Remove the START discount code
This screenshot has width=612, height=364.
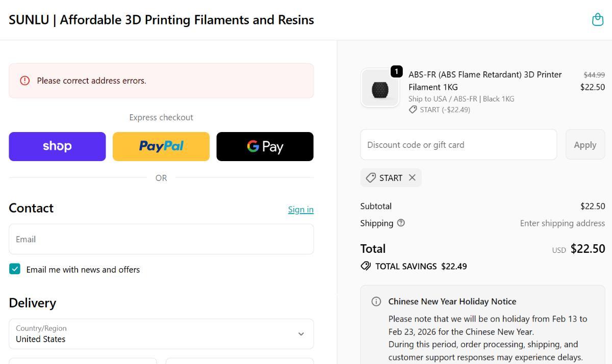412,177
